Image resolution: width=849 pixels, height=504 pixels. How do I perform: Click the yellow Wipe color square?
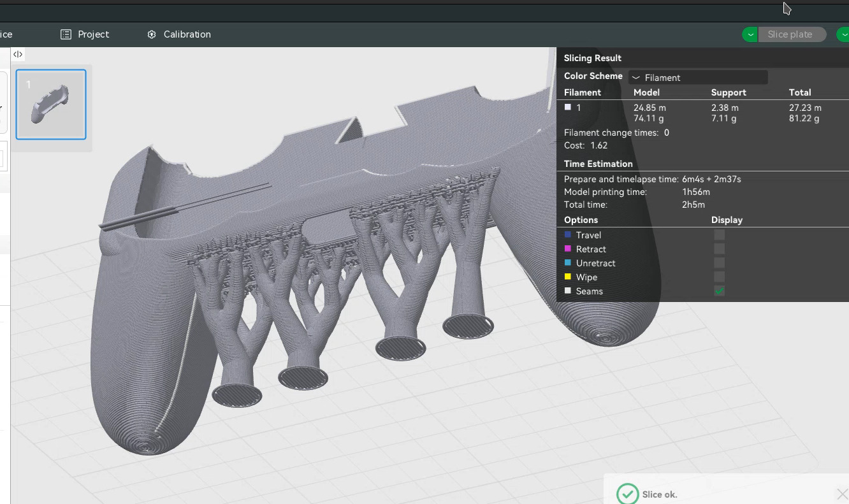568,277
